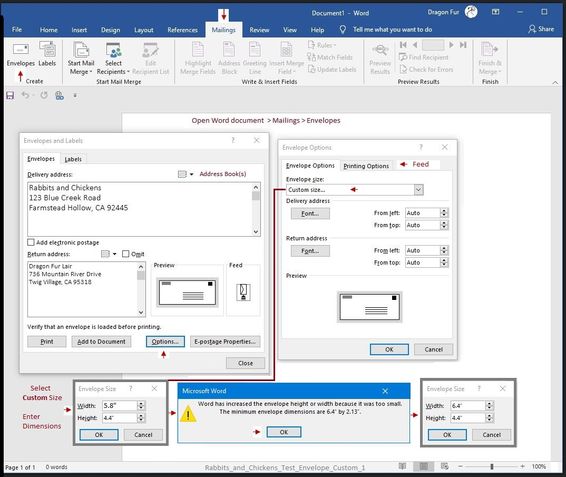Click envelope Preview thumbnail in Envelopes and Labels
566x477 pixels.
point(187,292)
